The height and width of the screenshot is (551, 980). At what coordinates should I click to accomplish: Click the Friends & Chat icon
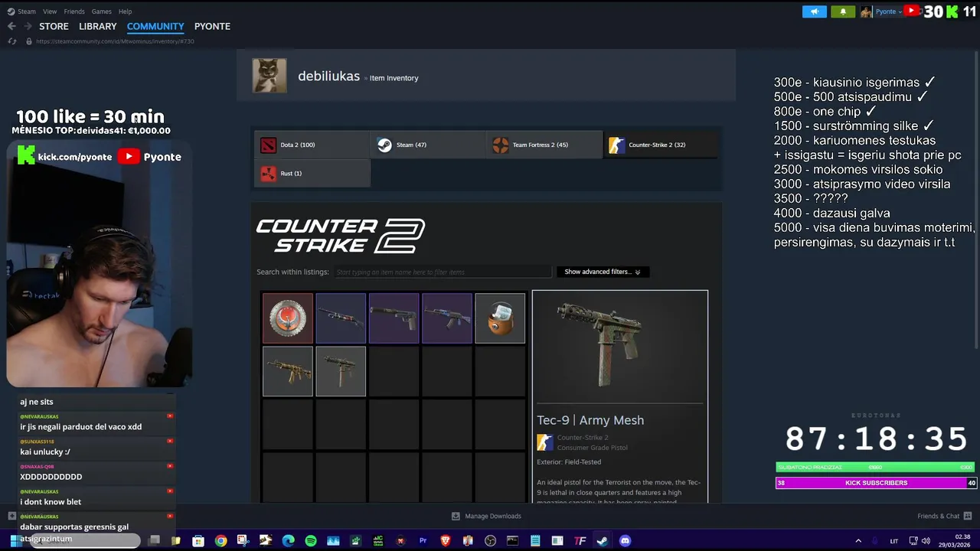(968, 516)
